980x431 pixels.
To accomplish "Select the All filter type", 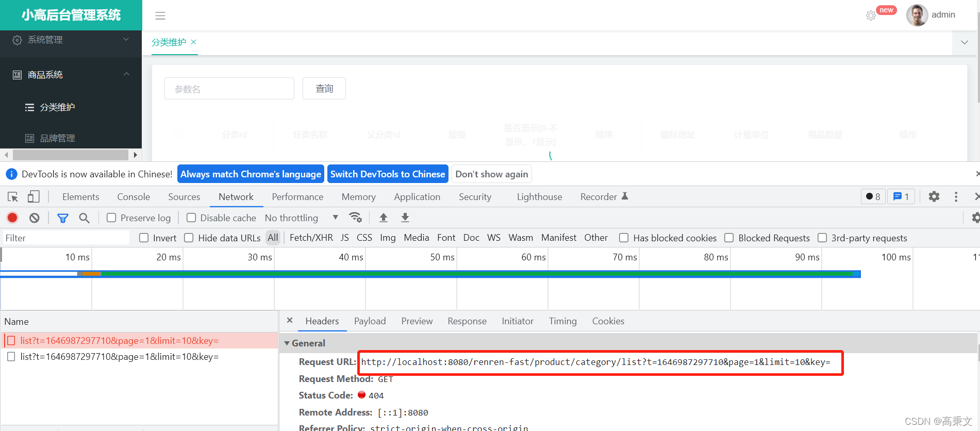I will click(273, 238).
